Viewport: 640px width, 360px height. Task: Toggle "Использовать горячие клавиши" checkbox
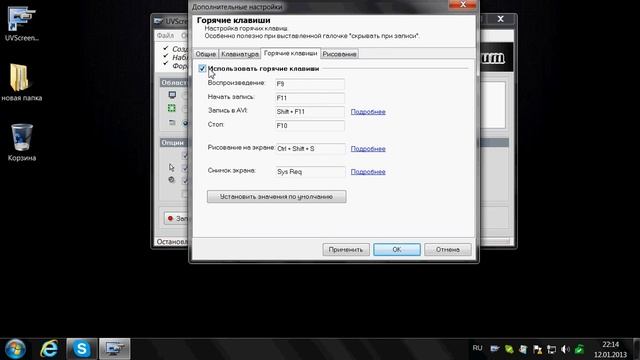(202, 69)
